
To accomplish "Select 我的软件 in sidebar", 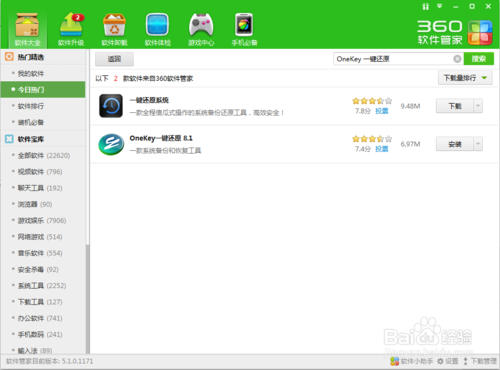I will (x=43, y=73).
